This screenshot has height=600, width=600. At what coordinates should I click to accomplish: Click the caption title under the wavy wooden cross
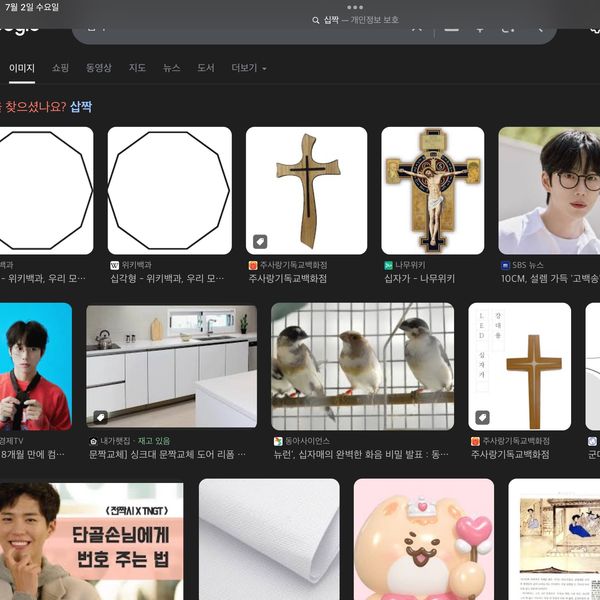click(288, 279)
